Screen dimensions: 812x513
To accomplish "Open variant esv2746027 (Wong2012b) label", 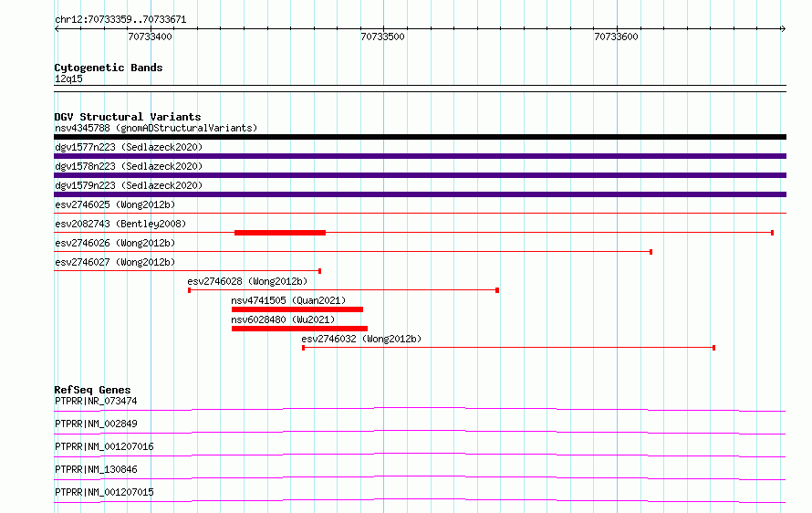I will click(x=115, y=262).
